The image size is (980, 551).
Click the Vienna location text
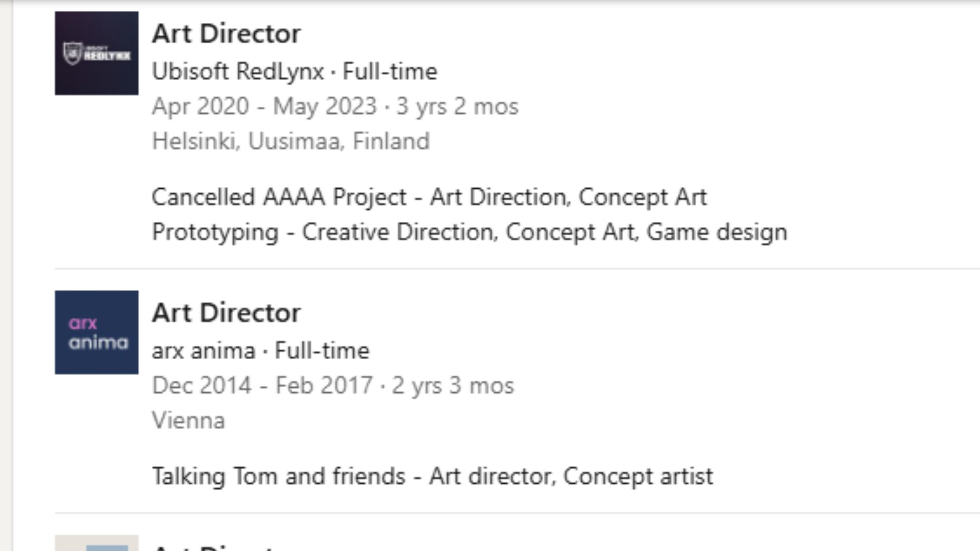pos(188,421)
